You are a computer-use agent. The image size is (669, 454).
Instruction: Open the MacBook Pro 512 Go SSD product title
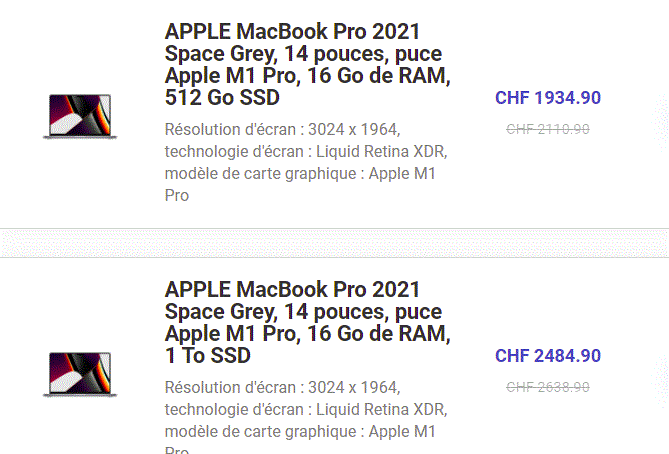click(x=308, y=64)
